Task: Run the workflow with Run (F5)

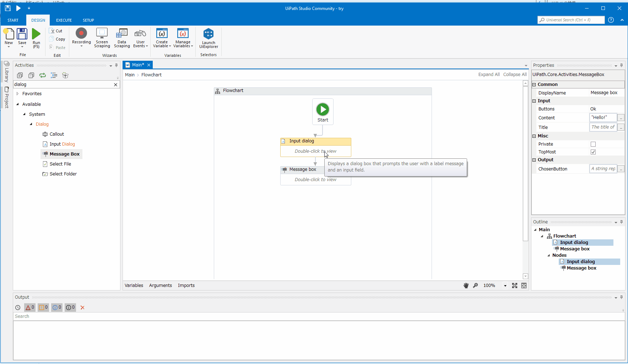Action: tap(36, 38)
